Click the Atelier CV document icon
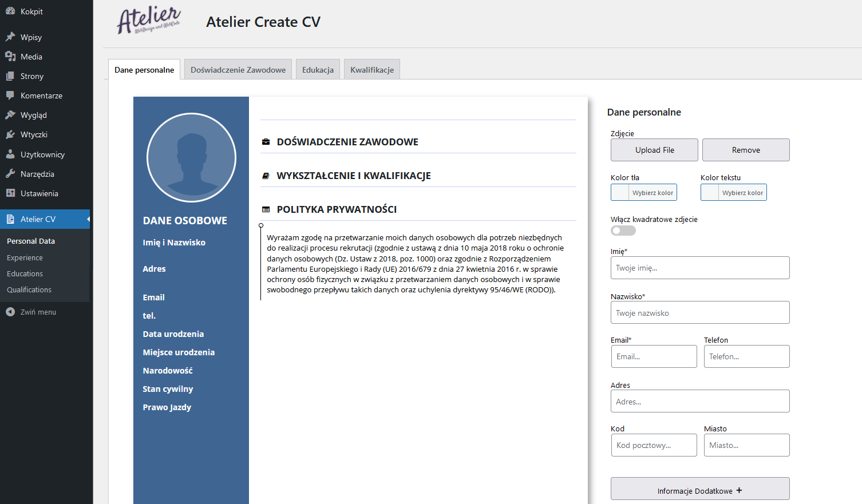This screenshot has width=862, height=504. (x=10, y=219)
